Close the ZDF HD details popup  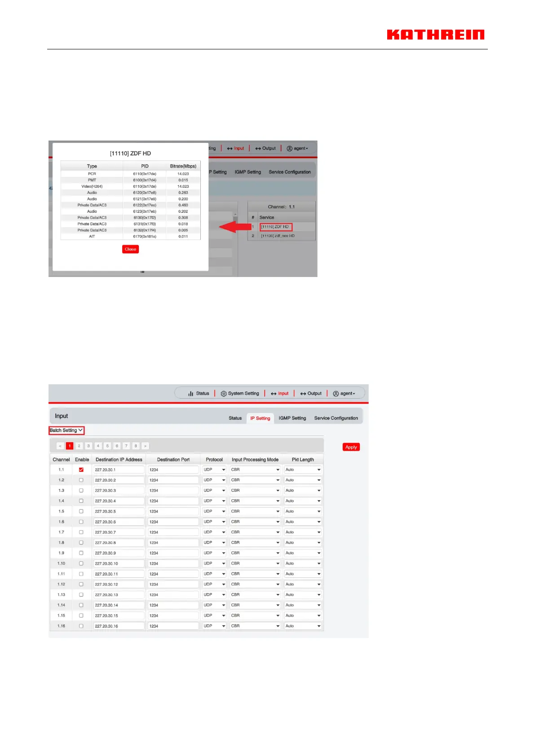coord(130,250)
